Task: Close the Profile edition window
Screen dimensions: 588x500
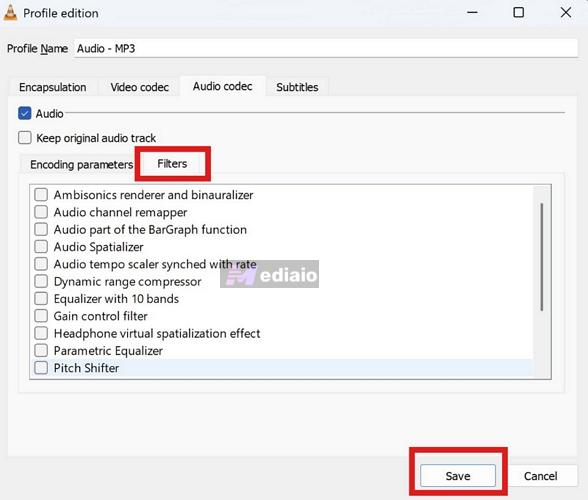Action: tap(566, 13)
